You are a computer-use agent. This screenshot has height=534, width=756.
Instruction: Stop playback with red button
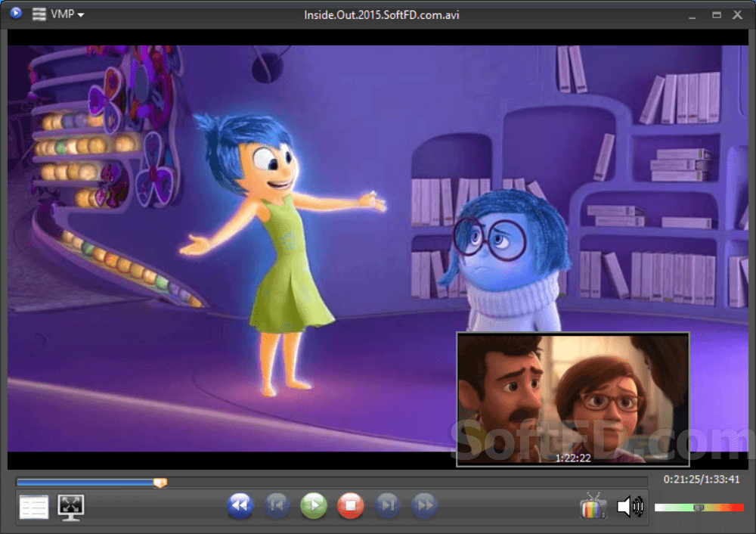coord(351,505)
